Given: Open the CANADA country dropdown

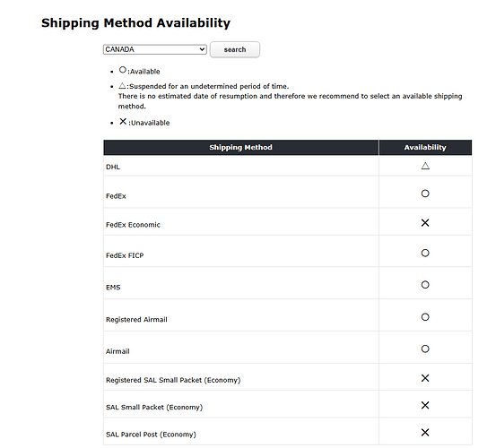Looking at the screenshot, I should pyautogui.click(x=154, y=49).
